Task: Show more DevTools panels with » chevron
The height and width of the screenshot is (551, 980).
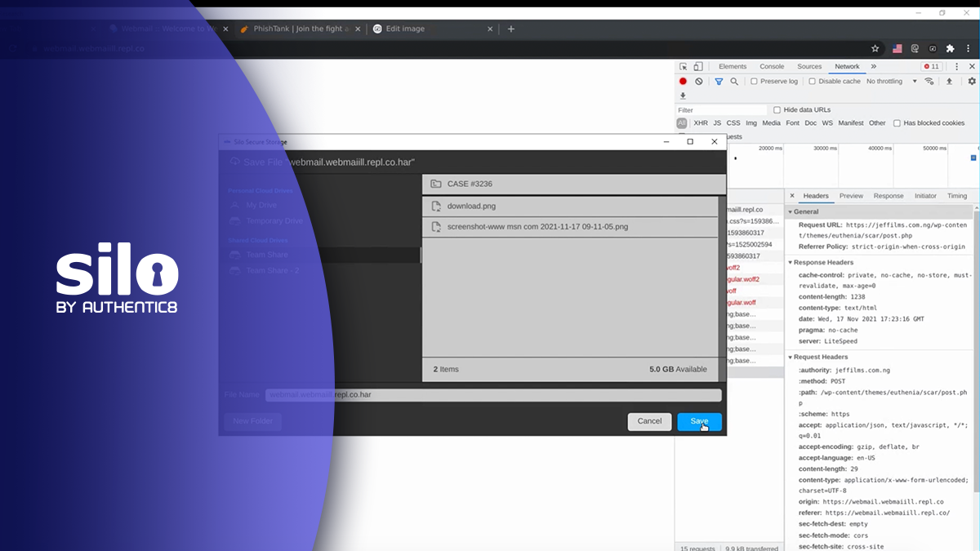Action: (x=873, y=67)
